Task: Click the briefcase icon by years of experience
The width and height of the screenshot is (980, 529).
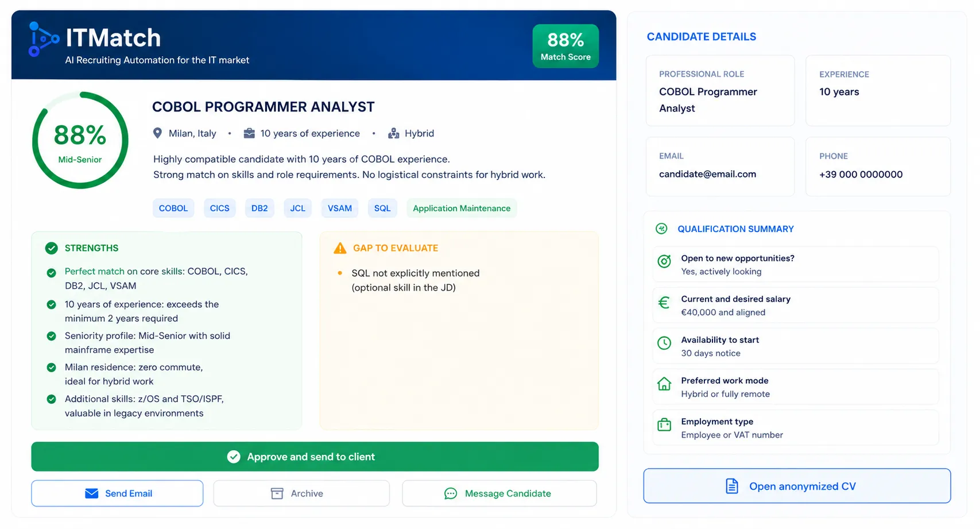Action: click(x=249, y=133)
